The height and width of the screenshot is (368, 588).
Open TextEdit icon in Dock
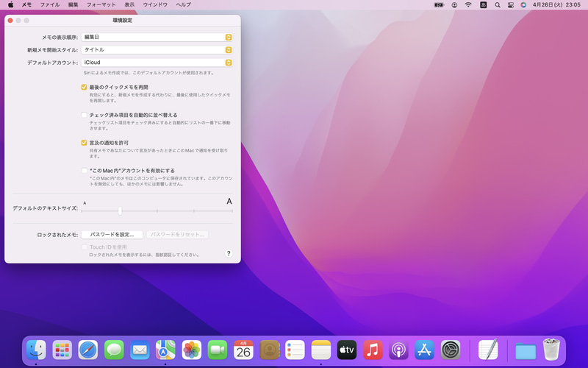pos(488,350)
